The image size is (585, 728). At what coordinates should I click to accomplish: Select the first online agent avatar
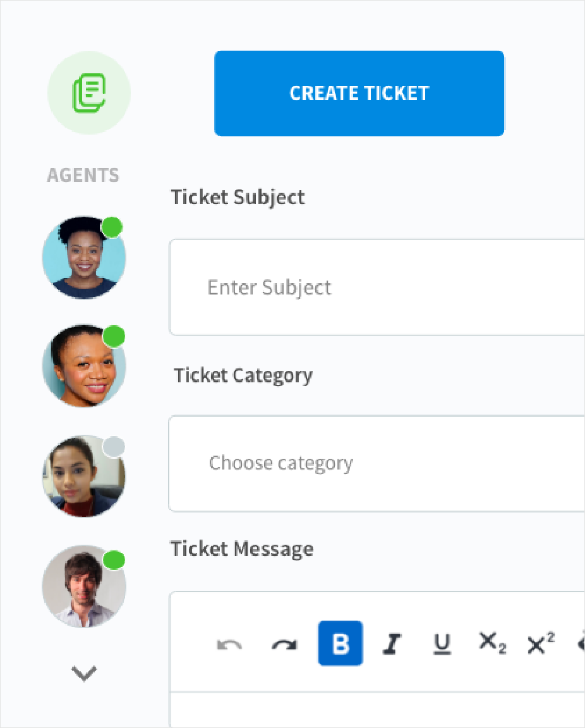[x=84, y=257]
